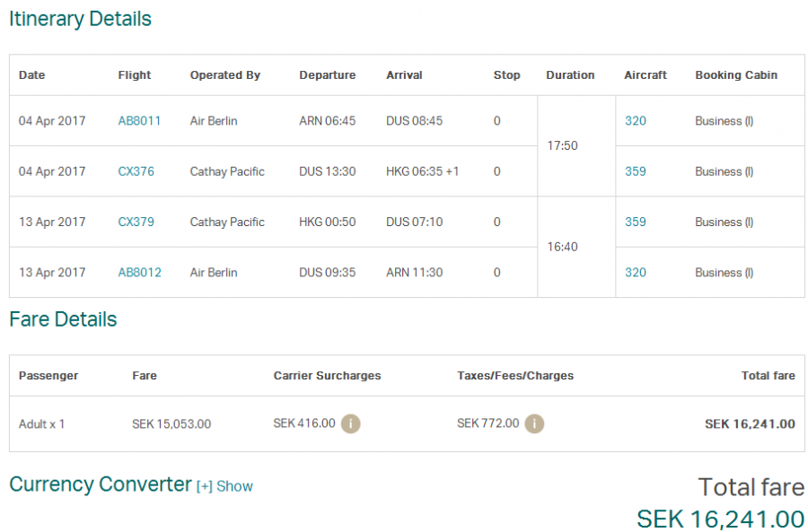Open aircraft 320 link in the AB8012 row

click(x=635, y=273)
